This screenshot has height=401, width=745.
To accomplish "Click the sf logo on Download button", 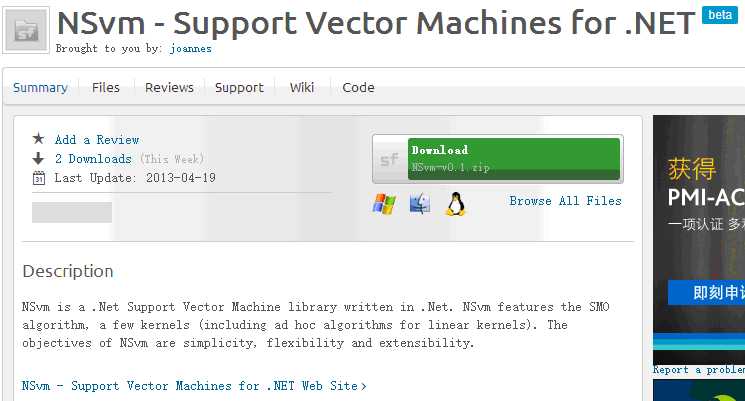I will [x=390, y=159].
